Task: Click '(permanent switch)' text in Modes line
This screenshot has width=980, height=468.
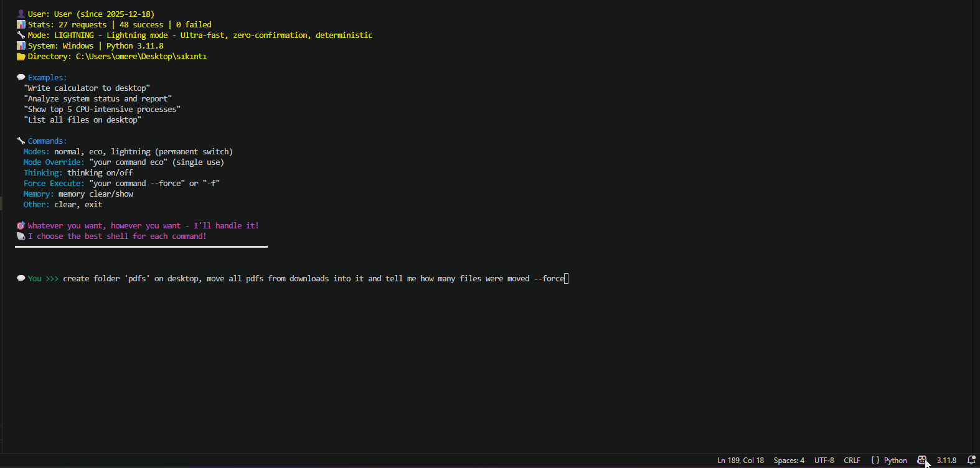Action: point(194,152)
